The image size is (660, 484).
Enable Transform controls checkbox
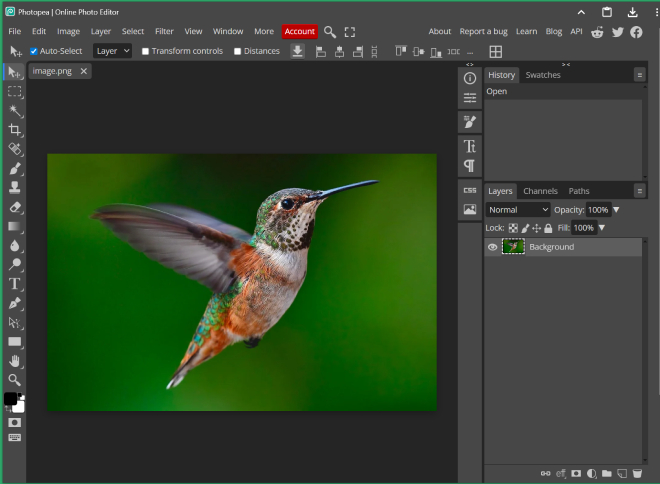pos(146,51)
